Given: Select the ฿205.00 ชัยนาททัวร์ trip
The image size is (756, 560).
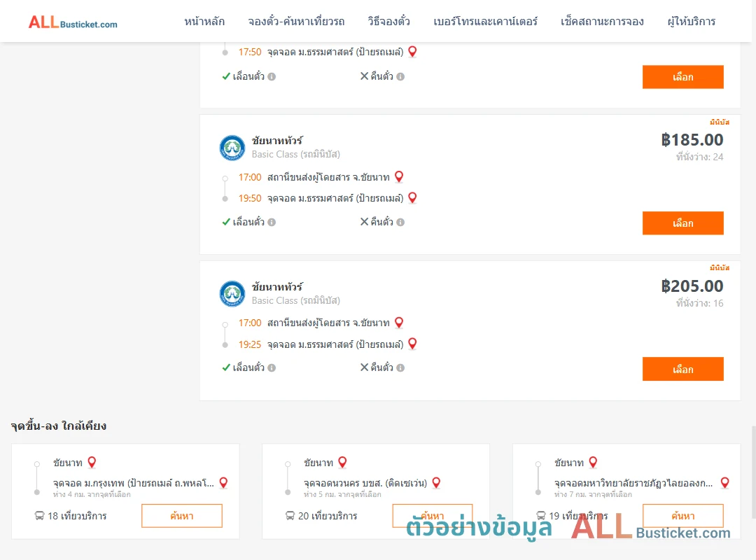Looking at the screenshot, I should pyautogui.click(x=682, y=369).
